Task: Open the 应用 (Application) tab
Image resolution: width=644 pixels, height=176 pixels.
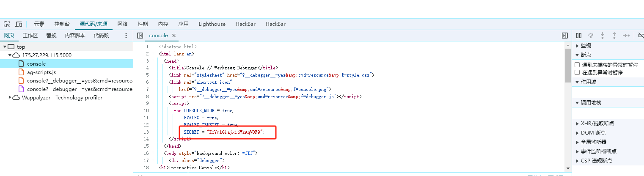Action: (x=183, y=24)
